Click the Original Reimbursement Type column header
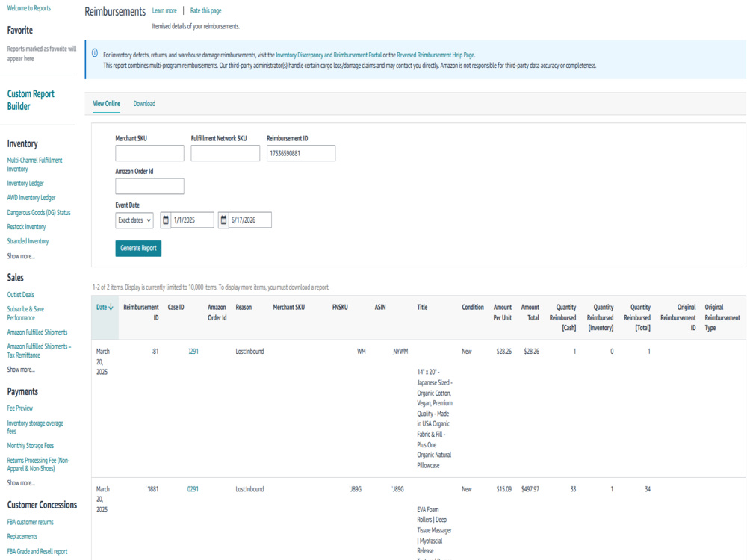This screenshot has height=560, width=747. tap(722, 317)
